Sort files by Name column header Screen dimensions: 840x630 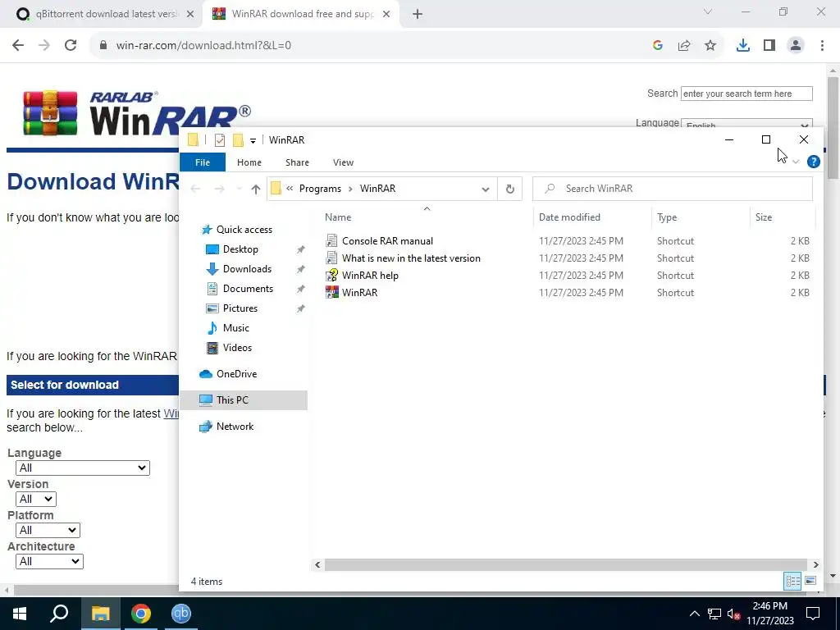tap(338, 217)
